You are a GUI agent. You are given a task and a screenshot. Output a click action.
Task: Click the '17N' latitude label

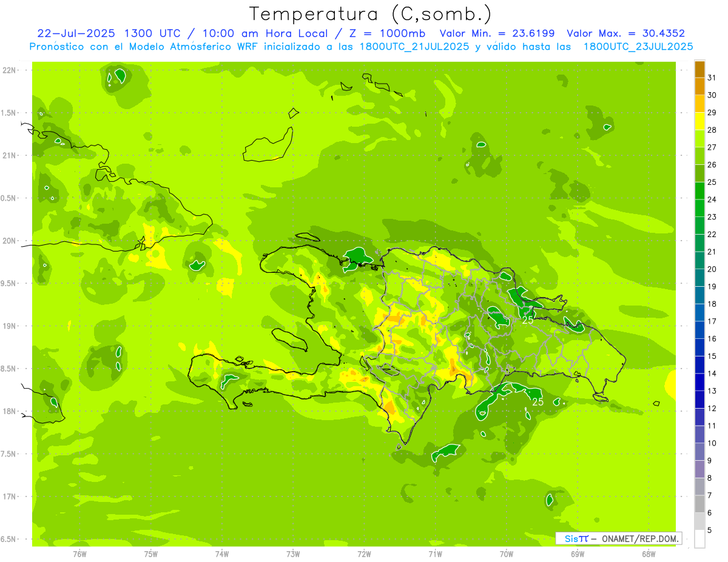10,497
